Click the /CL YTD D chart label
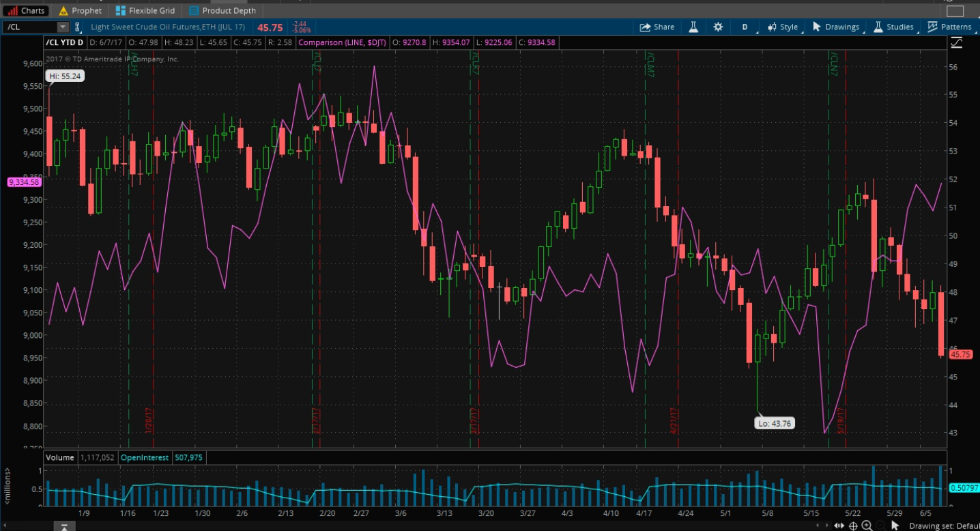Screen dimensions: 980x531 click(65, 42)
